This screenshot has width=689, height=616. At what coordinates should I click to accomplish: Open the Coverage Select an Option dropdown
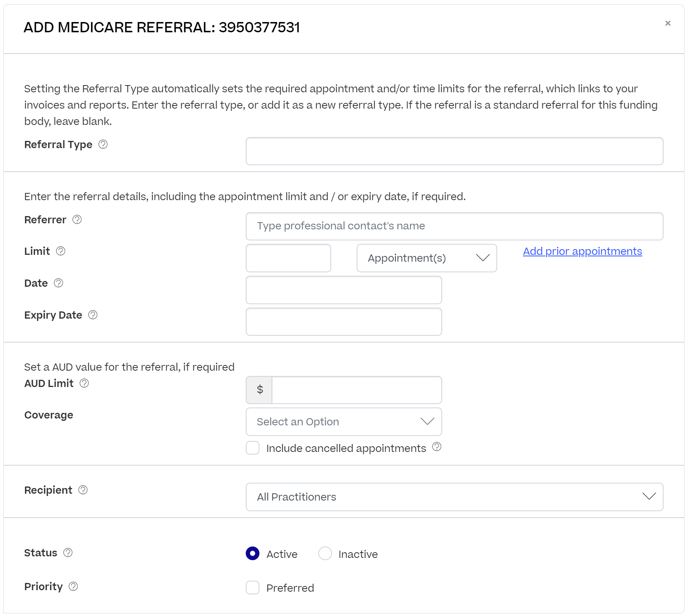click(x=344, y=422)
